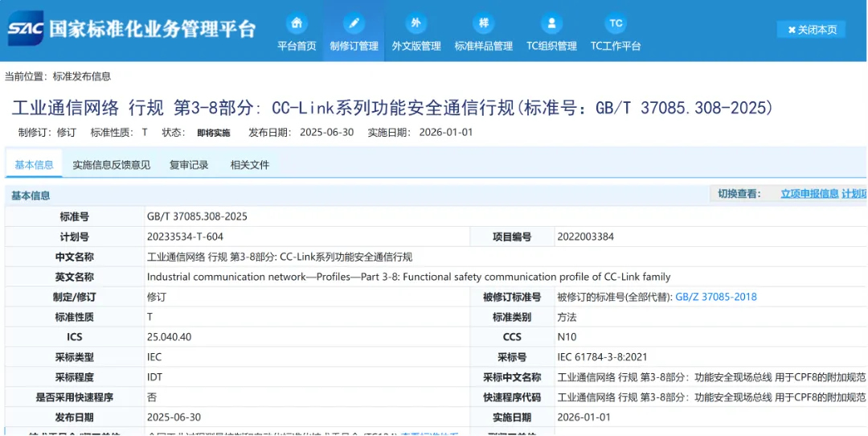
Task: Click breadcrumb text 标准发布信息
Action: pyautogui.click(x=82, y=77)
